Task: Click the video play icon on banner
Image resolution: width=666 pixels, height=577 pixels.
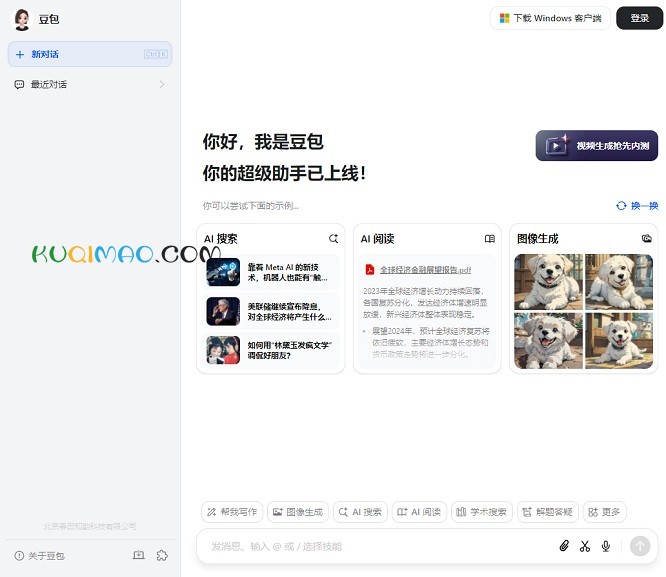Action: click(556, 145)
